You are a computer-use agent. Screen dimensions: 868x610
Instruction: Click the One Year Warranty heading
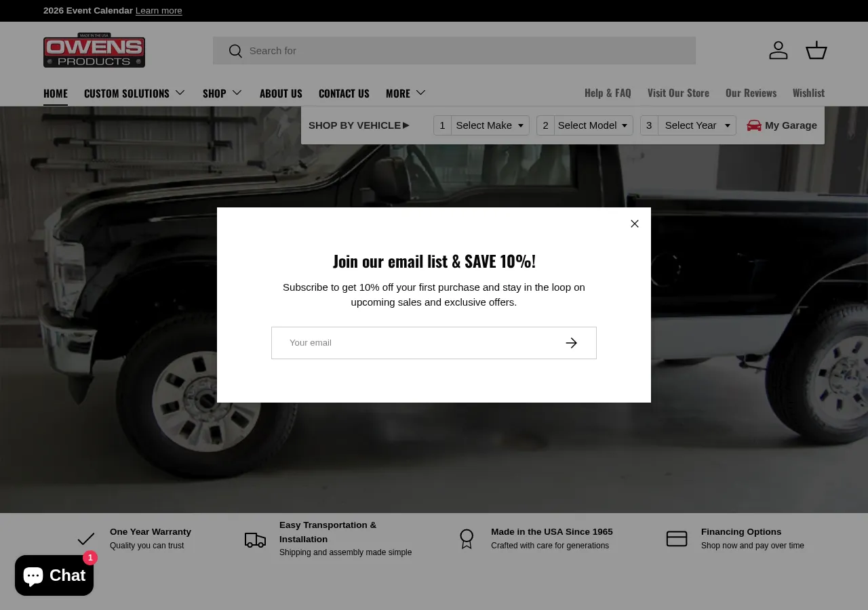pos(151,532)
